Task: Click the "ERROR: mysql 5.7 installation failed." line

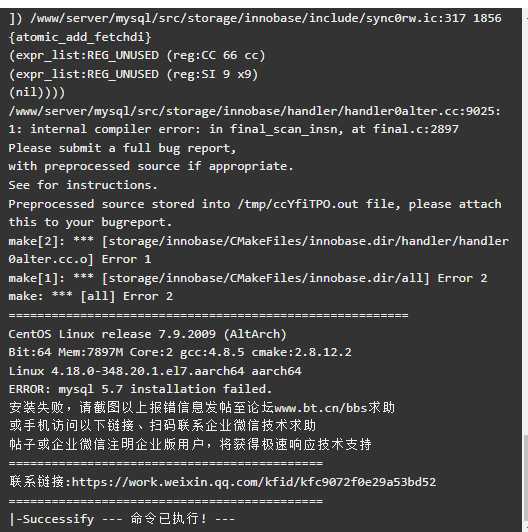Action: (x=140, y=389)
